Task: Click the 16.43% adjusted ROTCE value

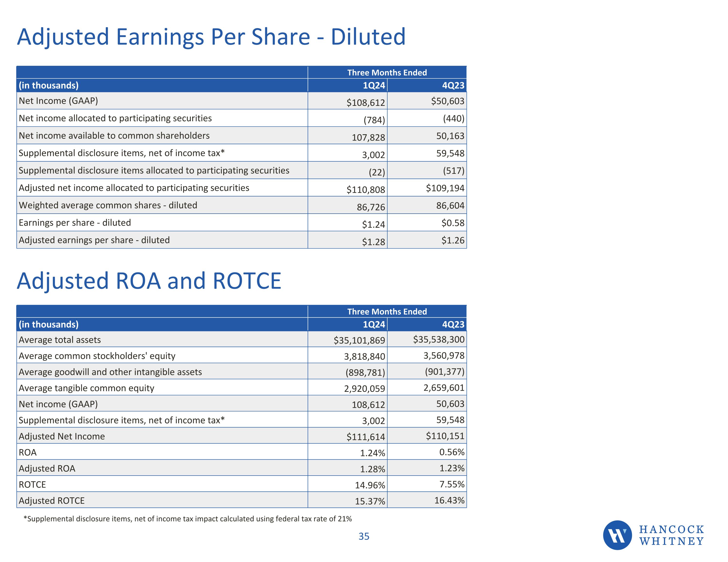Action: [x=449, y=500]
